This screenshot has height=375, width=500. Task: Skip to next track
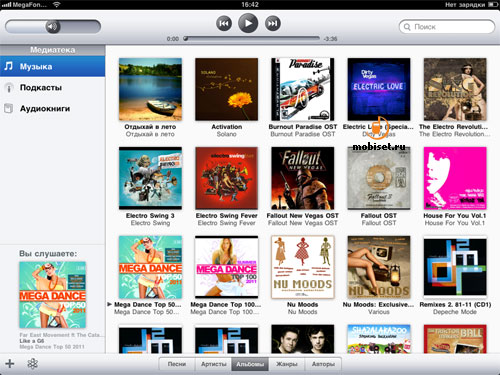point(273,23)
